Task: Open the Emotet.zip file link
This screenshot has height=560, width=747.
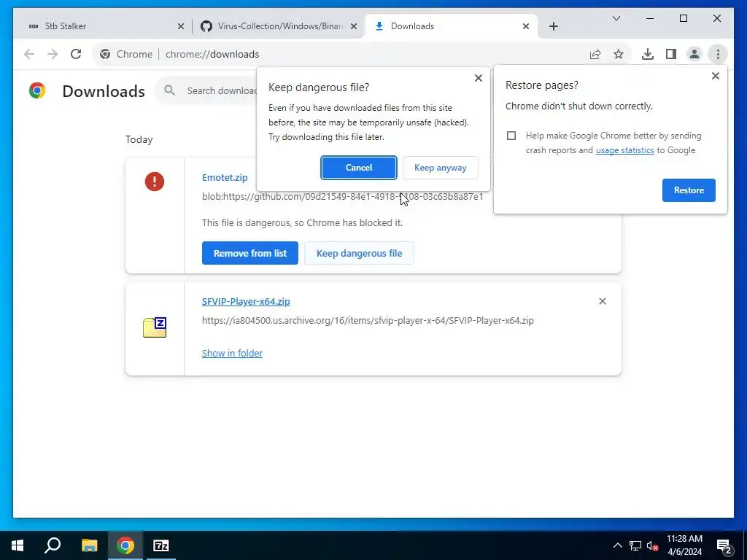Action: click(x=225, y=177)
